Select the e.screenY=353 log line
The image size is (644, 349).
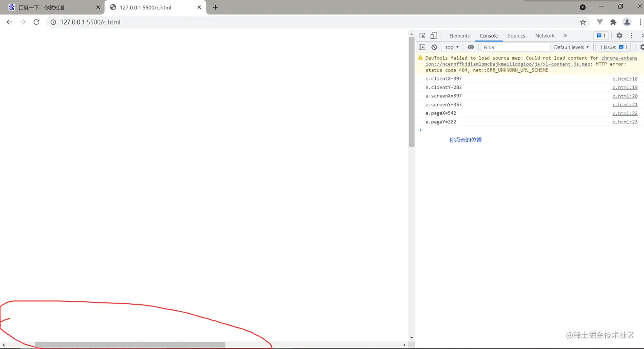click(443, 105)
